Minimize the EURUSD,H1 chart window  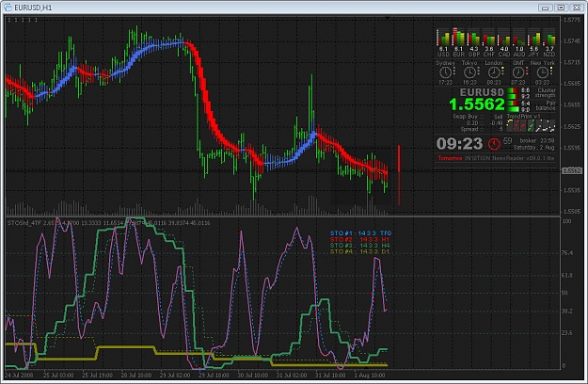click(546, 8)
